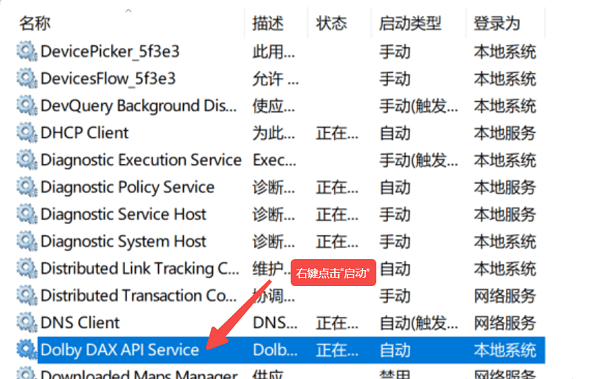600x379 pixels.
Task: Click the 此用... description of DevicePicker_5f3e3
Action: [274, 52]
